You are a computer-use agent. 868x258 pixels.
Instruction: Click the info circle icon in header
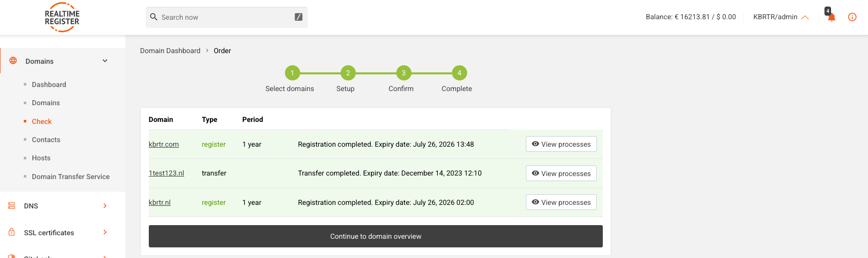(x=852, y=17)
